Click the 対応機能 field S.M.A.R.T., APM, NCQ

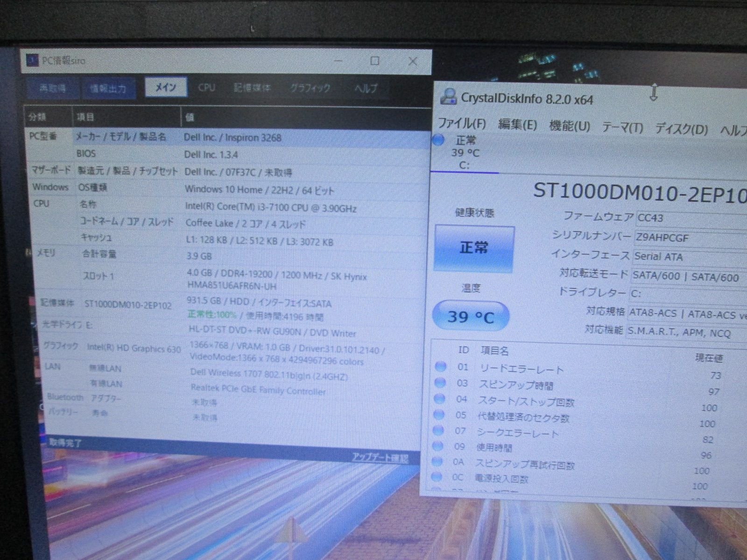click(686, 332)
